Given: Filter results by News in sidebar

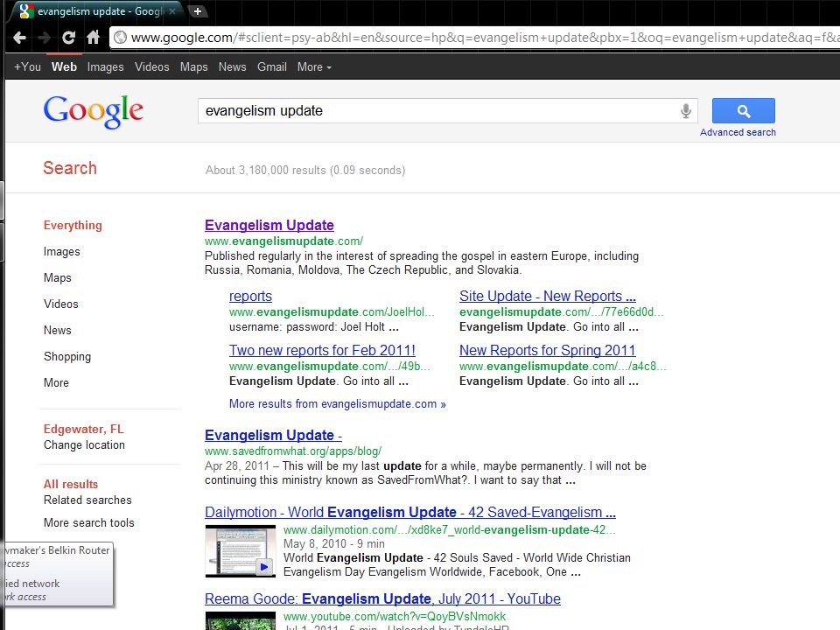Looking at the screenshot, I should click(x=58, y=331).
